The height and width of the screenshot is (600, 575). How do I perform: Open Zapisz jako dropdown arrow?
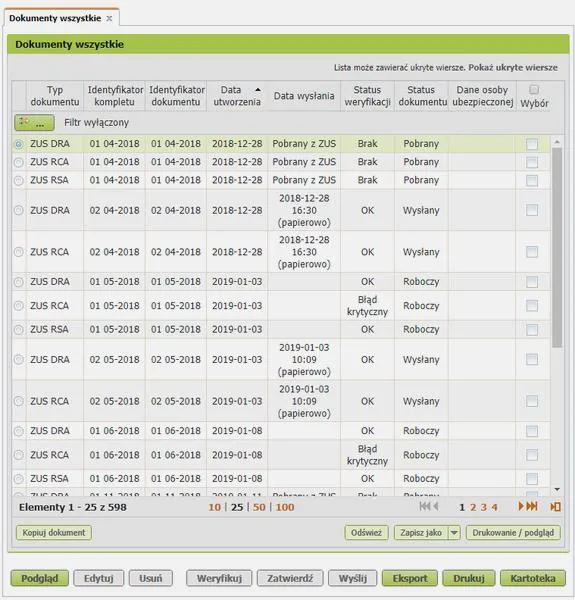point(454,533)
